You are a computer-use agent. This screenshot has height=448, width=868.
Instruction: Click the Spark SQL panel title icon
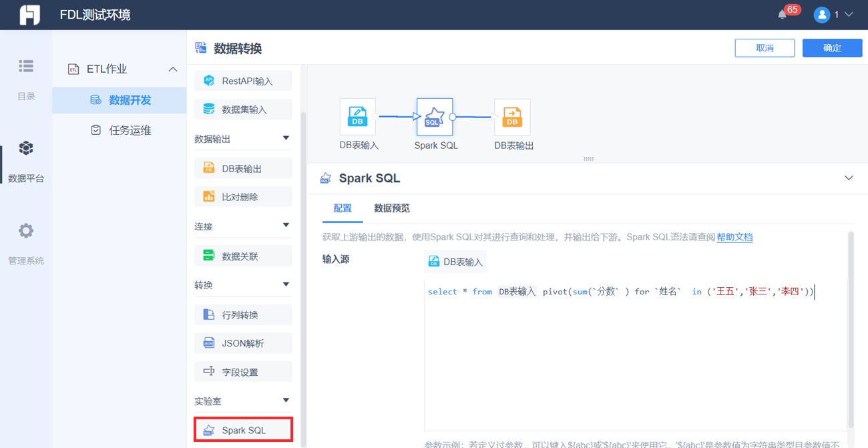pyautogui.click(x=325, y=178)
